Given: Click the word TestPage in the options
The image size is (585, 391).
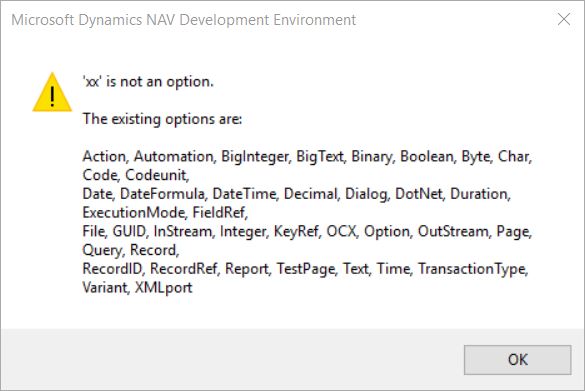Looking at the screenshot, I should pyautogui.click(x=307, y=269).
